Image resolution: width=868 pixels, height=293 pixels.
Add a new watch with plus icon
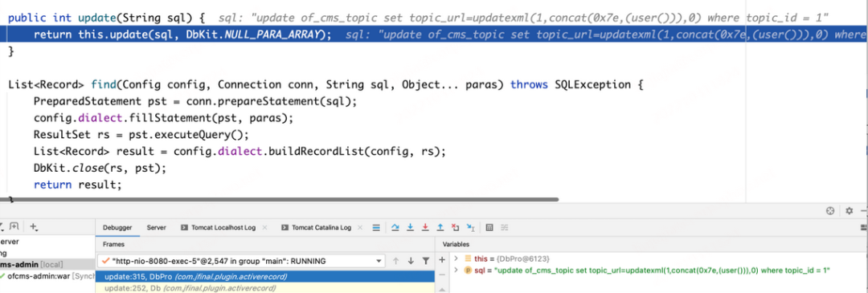(x=442, y=259)
